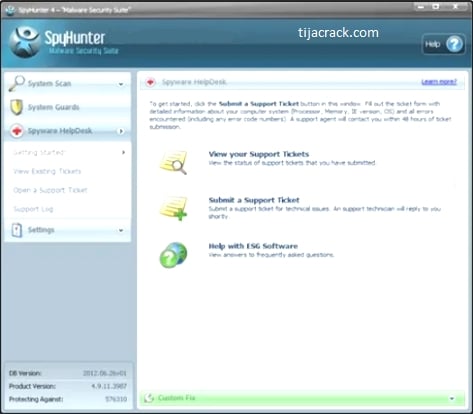Click the SpyHunter logo icon

tap(25, 43)
